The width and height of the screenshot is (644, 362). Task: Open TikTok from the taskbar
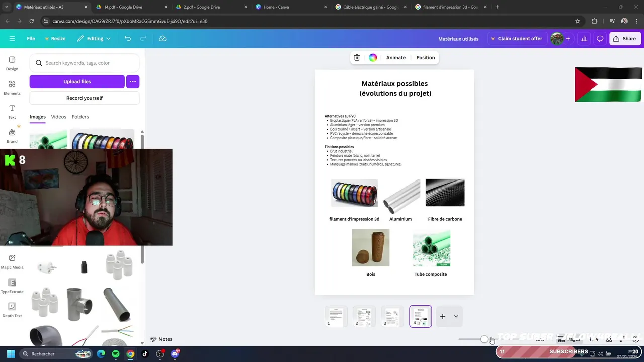pos(145,354)
